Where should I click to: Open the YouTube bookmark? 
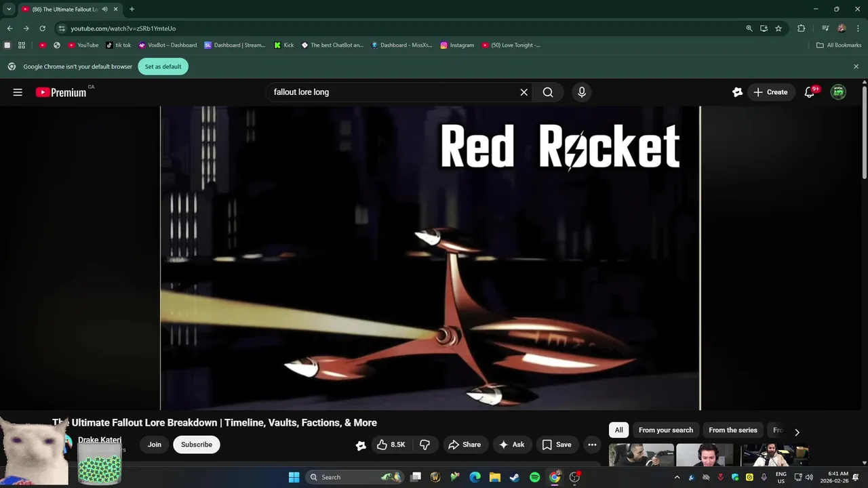[x=83, y=45]
